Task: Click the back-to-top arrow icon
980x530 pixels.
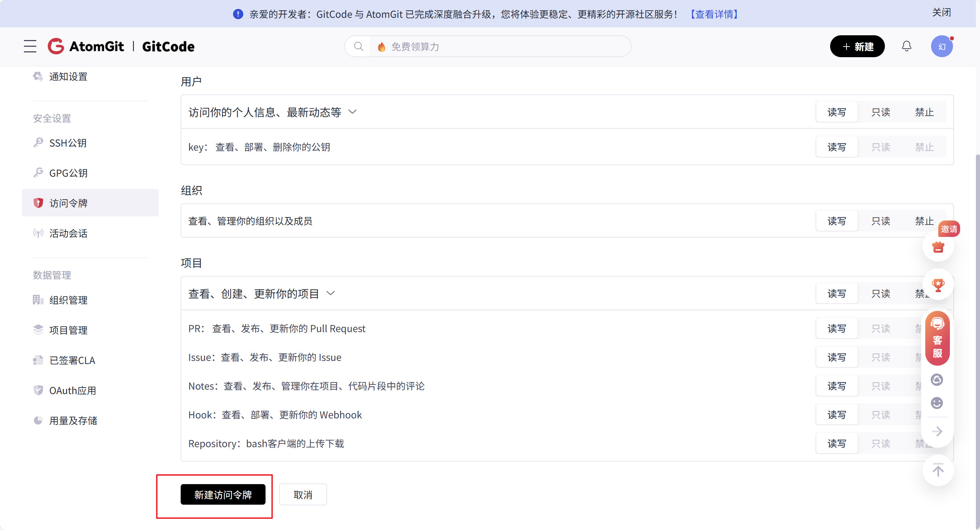Action: coord(938,470)
